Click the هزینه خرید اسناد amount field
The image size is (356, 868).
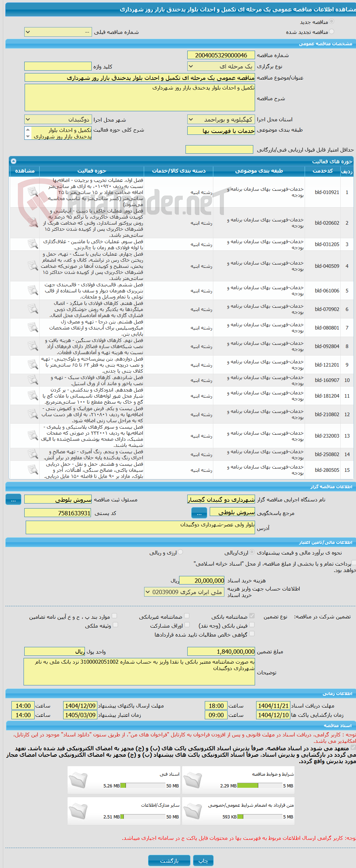202,581
